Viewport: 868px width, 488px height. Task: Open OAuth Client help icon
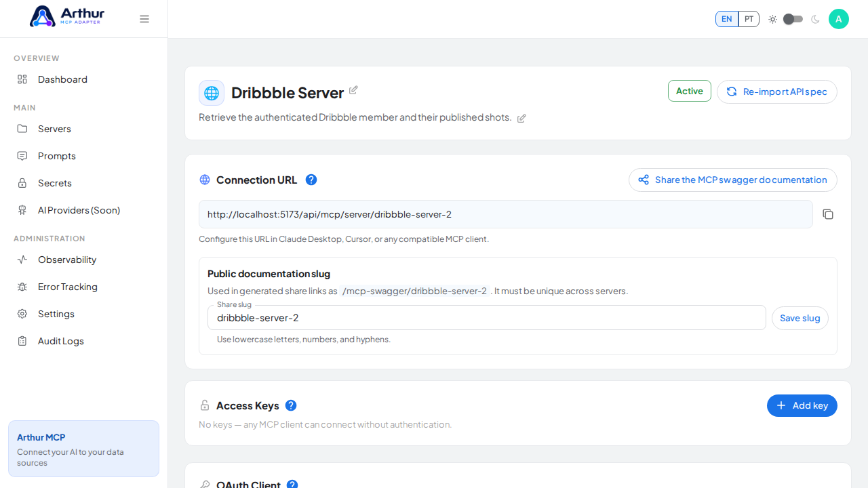[292, 485]
